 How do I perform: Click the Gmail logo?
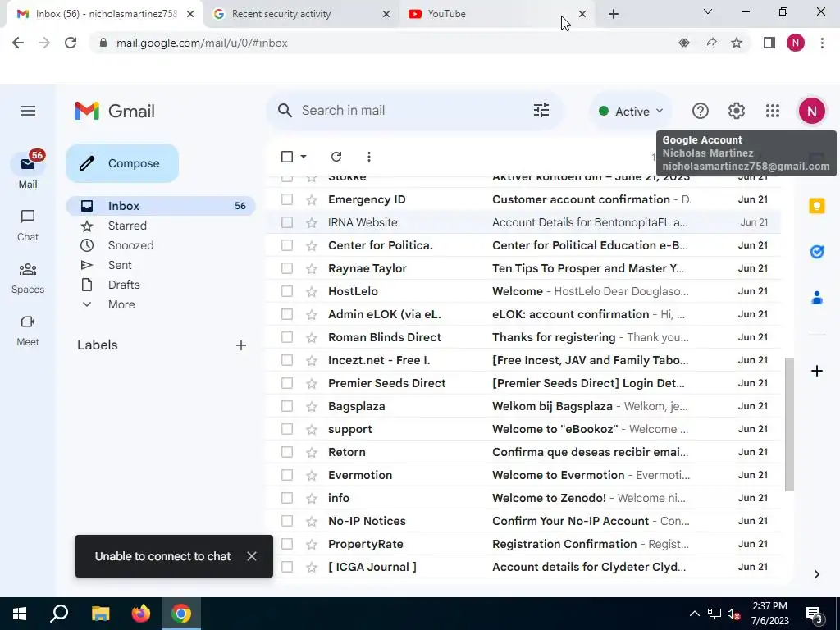click(115, 111)
